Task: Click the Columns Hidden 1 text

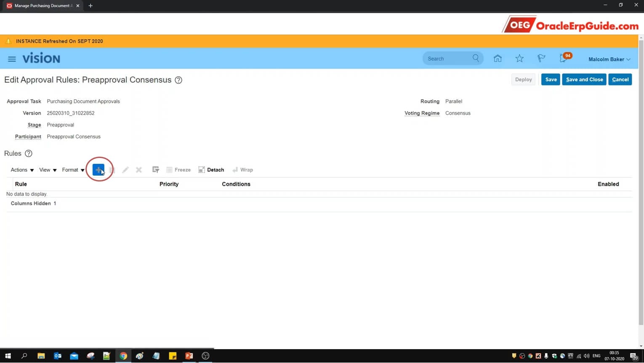Action: point(33,203)
